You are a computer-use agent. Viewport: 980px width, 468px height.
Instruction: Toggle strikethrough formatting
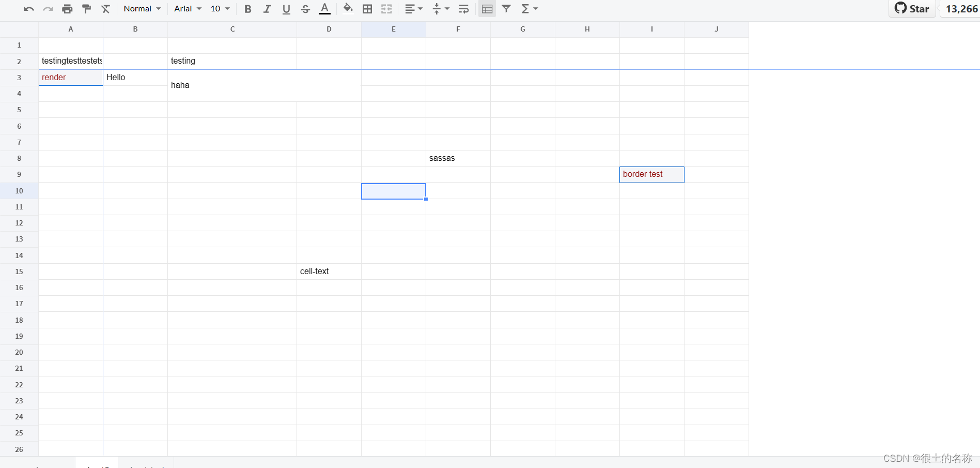(305, 9)
